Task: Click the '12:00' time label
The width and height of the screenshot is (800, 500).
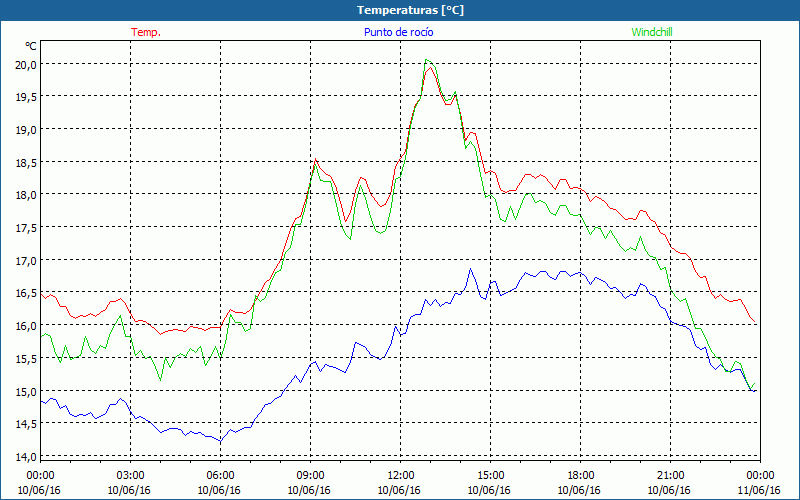Action: (401, 476)
